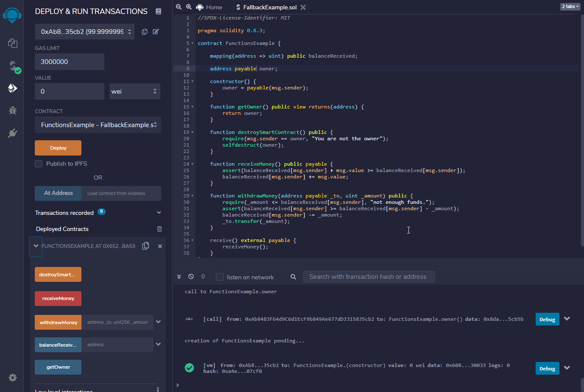584x392 pixels.
Task: Open the 2 tabs dropdown
Action: pyautogui.click(x=570, y=6)
